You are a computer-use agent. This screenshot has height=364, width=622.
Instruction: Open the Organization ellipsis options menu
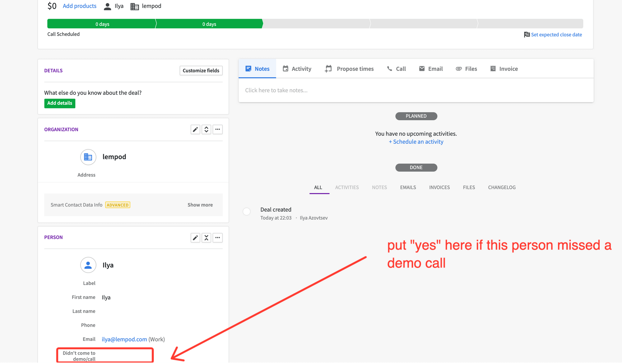pyautogui.click(x=217, y=129)
